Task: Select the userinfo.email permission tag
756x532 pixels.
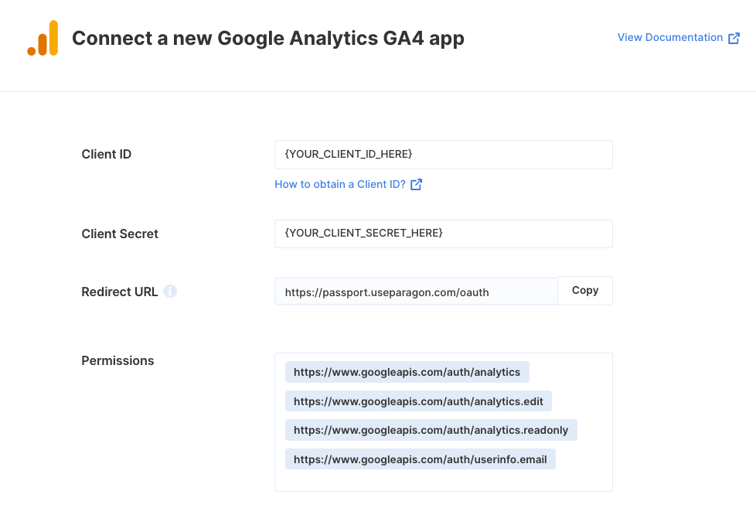Action: [x=420, y=459]
